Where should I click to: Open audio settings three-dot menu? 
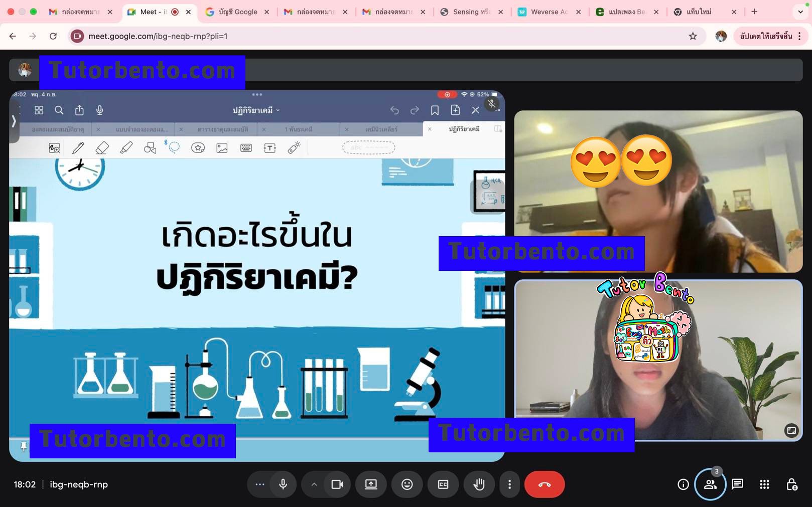click(x=259, y=484)
